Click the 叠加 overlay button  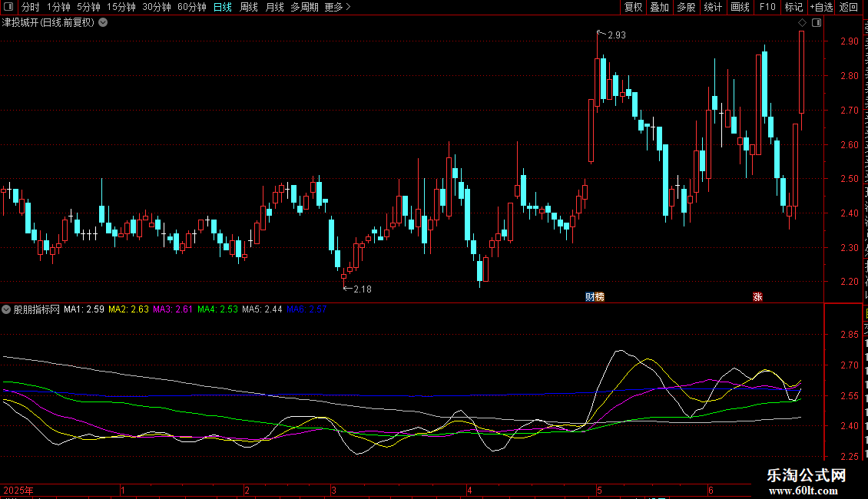click(660, 7)
